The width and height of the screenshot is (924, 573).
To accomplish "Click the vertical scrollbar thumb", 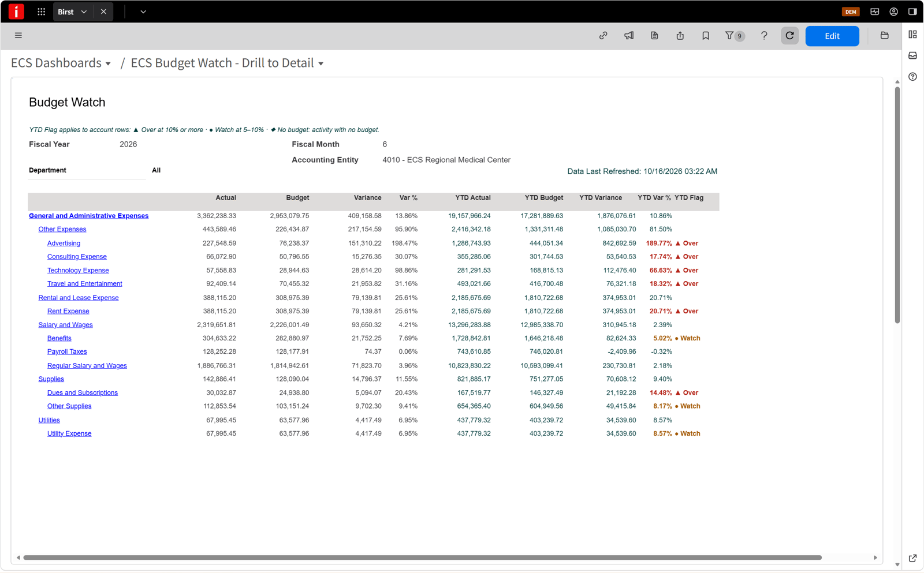I will pos(897,205).
